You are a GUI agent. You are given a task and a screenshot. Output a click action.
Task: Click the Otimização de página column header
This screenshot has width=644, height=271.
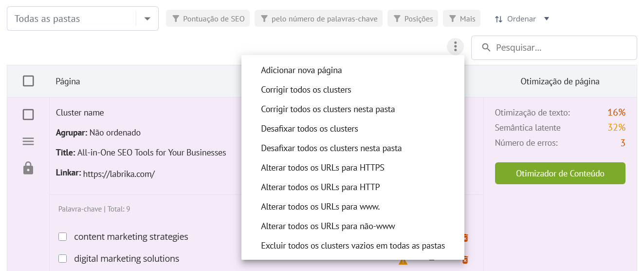[x=560, y=81]
